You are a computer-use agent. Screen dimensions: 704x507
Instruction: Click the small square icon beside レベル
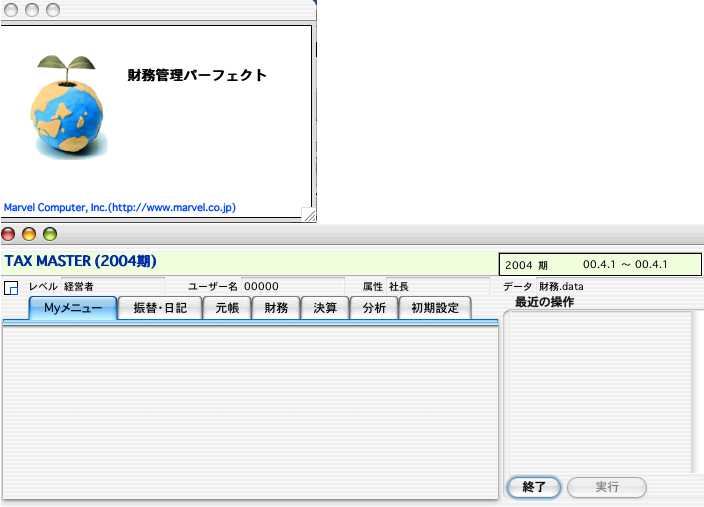pos(12,288)
